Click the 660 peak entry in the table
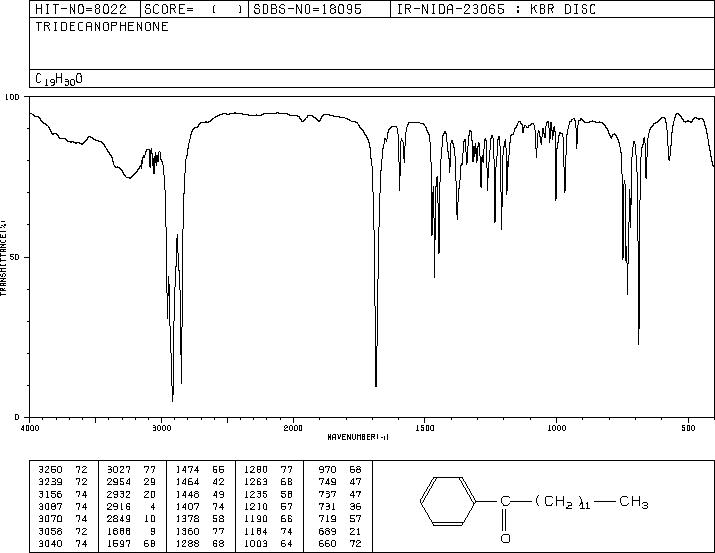The width and height of the screenshot is (715, 553). (x=340, y=544)
